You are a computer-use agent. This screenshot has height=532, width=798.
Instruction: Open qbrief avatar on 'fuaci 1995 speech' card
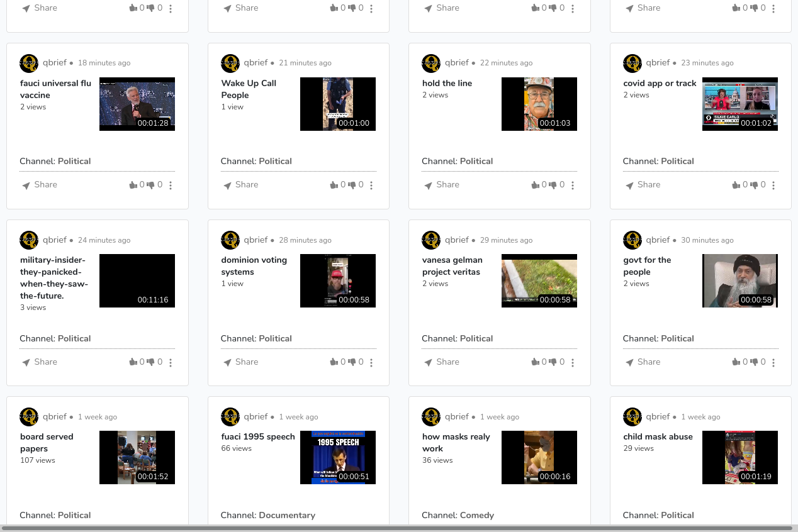tap(230, 417)
